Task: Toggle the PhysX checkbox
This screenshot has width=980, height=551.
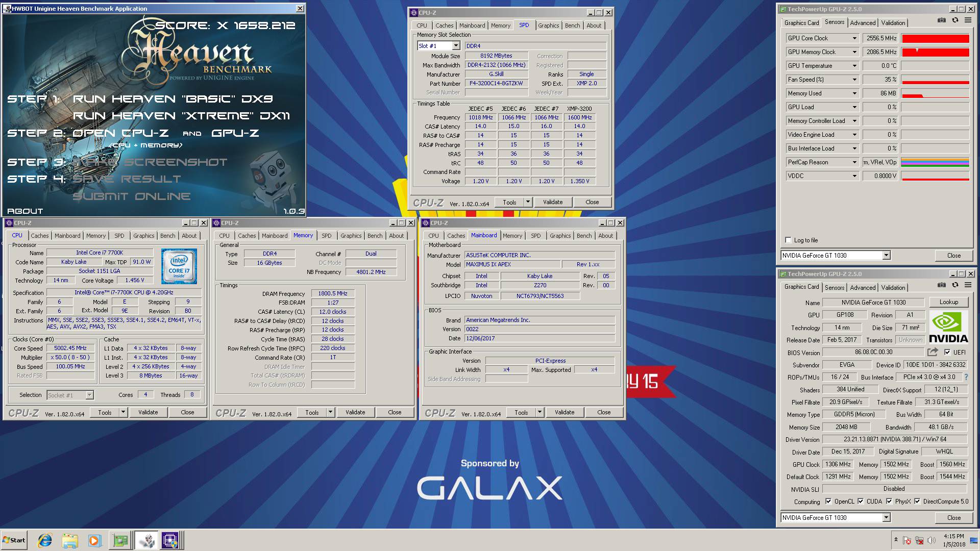Action: pyautogui.click(x=889, y=502)
